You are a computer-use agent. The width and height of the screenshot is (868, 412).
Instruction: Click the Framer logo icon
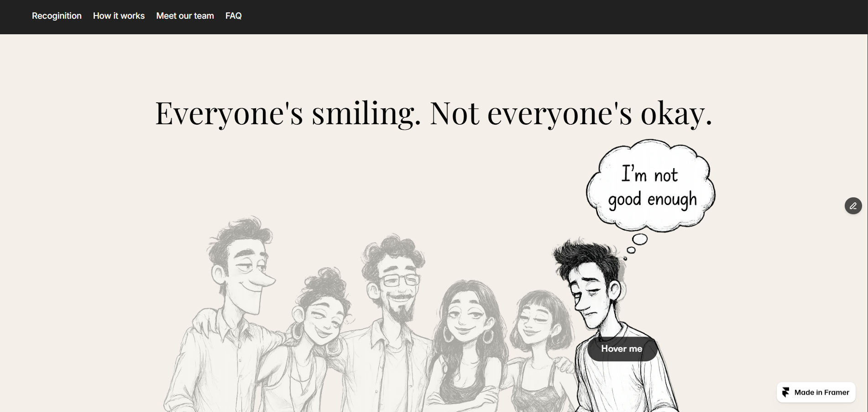click(786, 392)
